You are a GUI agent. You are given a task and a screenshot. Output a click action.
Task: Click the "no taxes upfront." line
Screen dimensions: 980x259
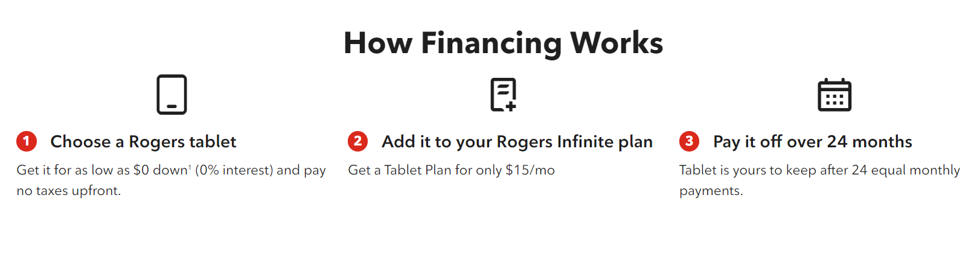(69, 191)
